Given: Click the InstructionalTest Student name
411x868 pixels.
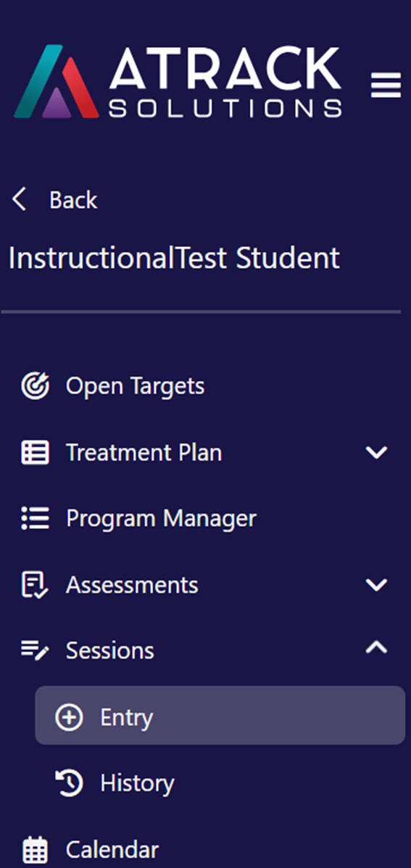Looking at the screenshot, I should [x=174, y=259].
